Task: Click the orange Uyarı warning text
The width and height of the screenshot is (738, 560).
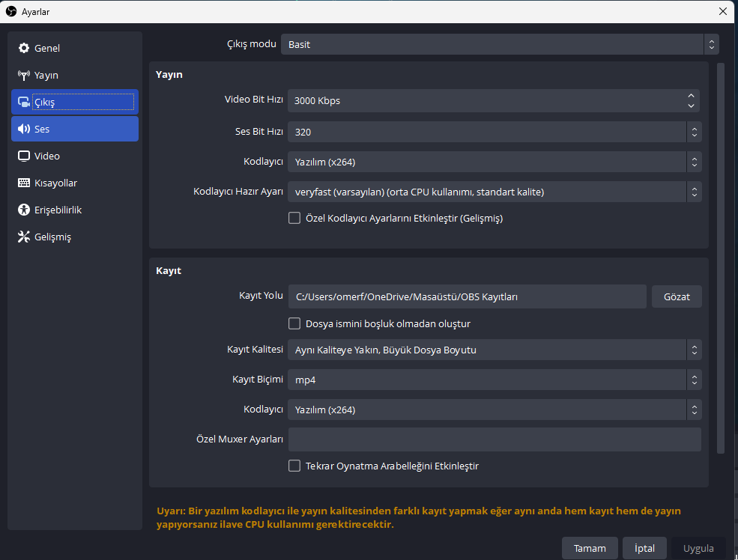Action: pyautogui.click(x=419, y=517)
